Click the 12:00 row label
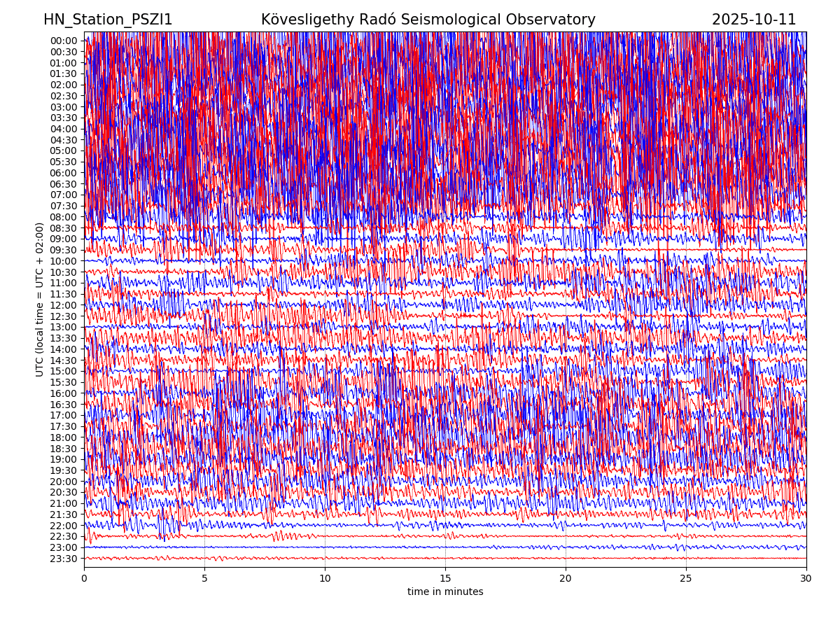 pyautogui.click(x=64, y=305)
